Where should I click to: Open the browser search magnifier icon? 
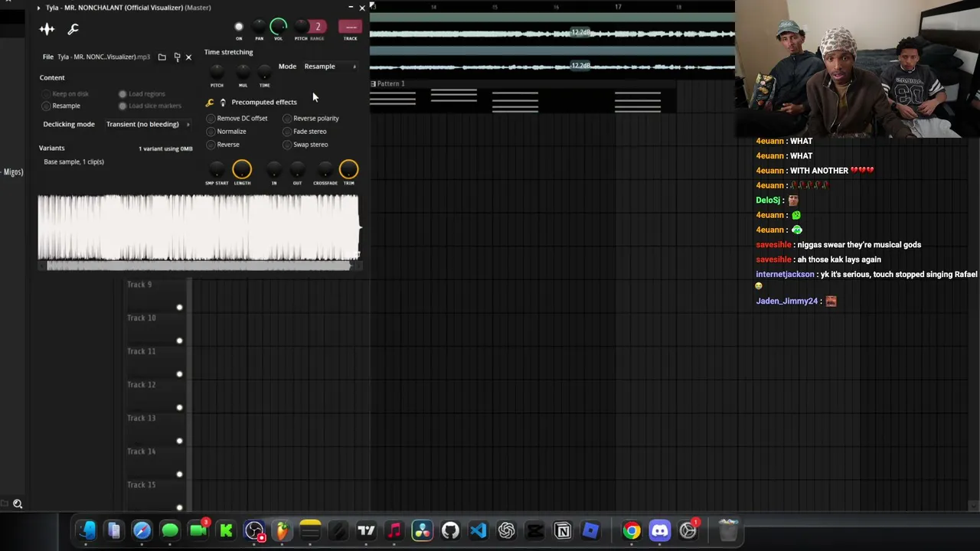coord(18,504)
